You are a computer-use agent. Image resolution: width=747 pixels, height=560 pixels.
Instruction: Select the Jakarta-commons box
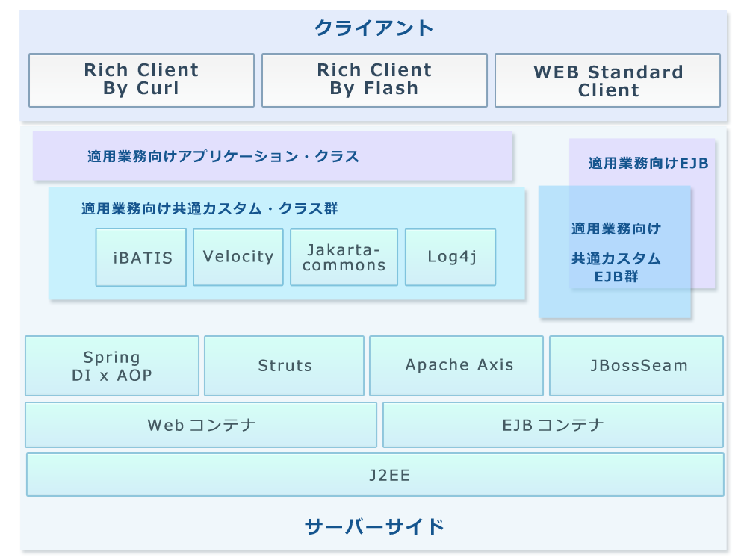[x=344, y=257]
